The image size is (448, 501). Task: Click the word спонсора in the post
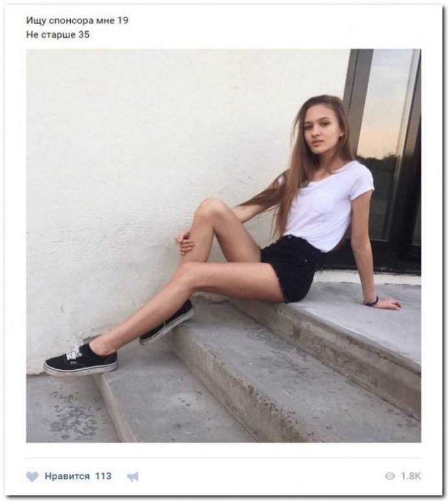click(71, 21)
